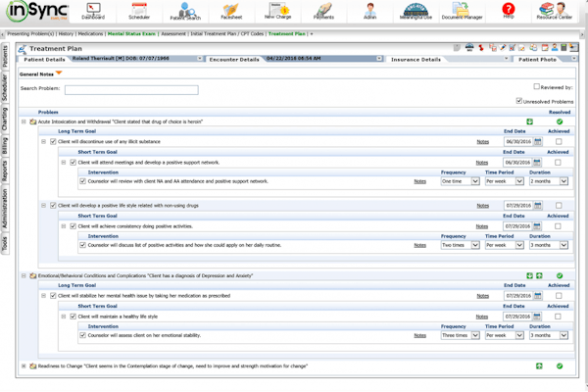This screenshot has height=392, width=588.
Task: Open the Document Manager icon
Action: pos(462,12)
